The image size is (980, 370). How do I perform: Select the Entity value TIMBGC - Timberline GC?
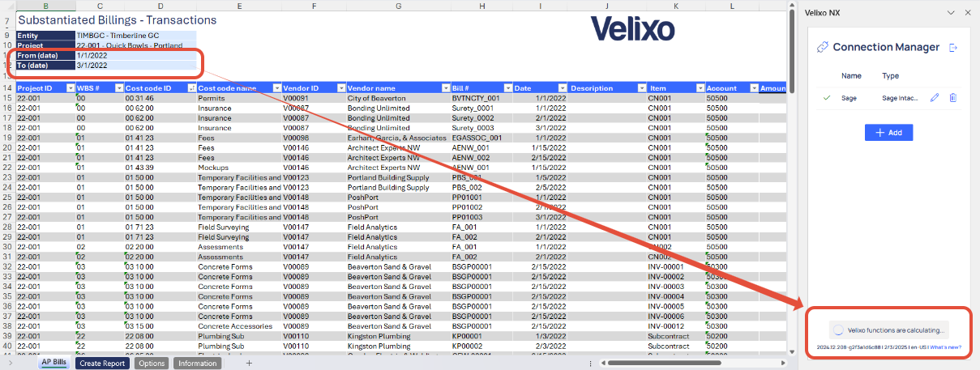click(x=135, y=36)
